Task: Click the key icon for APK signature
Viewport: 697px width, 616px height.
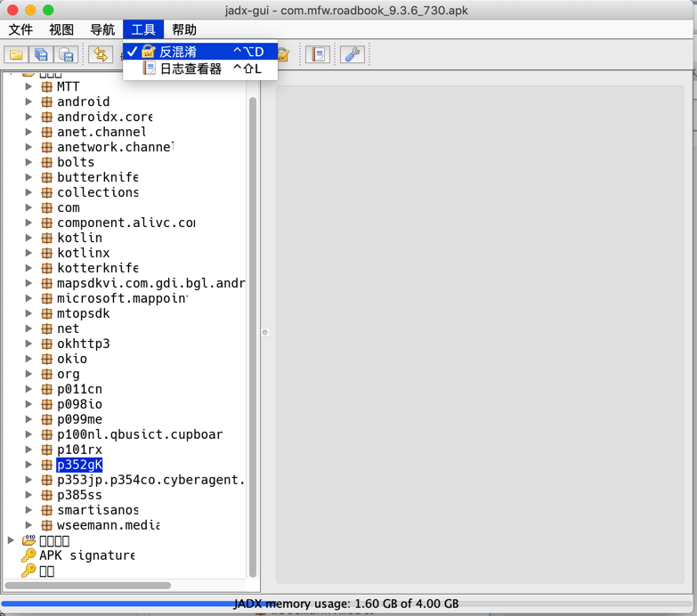Action: (28, 555)
